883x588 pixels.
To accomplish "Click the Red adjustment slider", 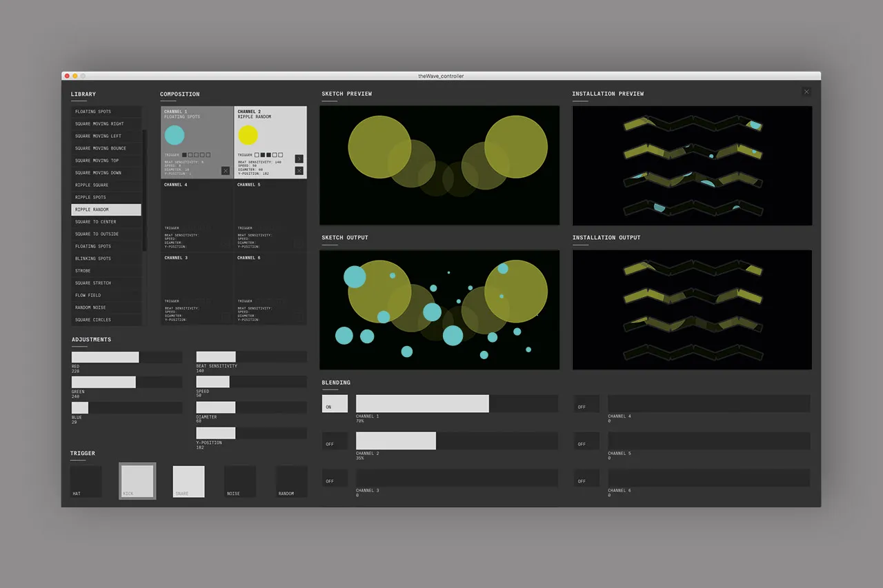I will coord(126,357).
